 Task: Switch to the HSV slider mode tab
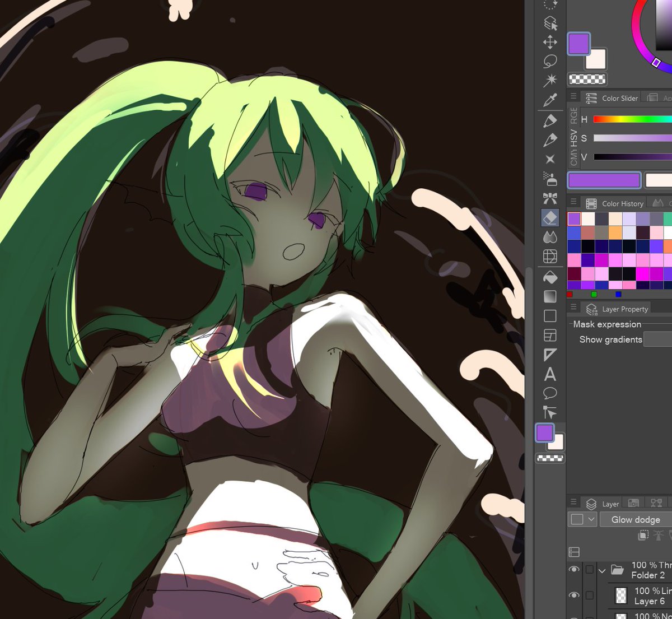pyautogui.click(x=573, y=137)
